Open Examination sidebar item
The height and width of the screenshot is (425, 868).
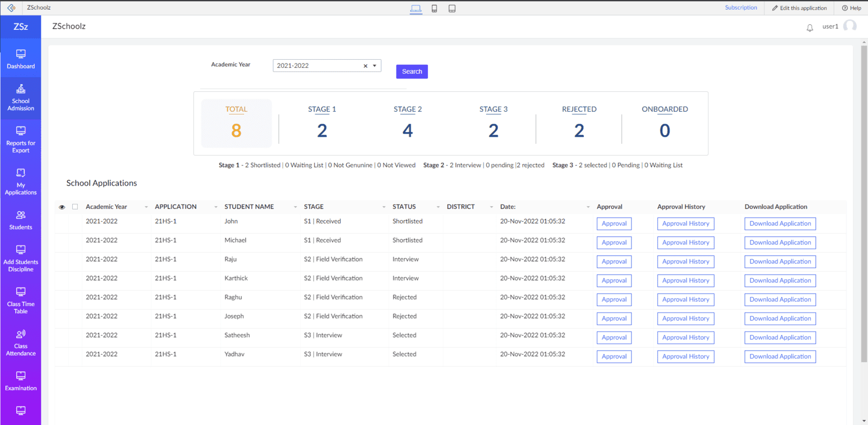[21, 381]
